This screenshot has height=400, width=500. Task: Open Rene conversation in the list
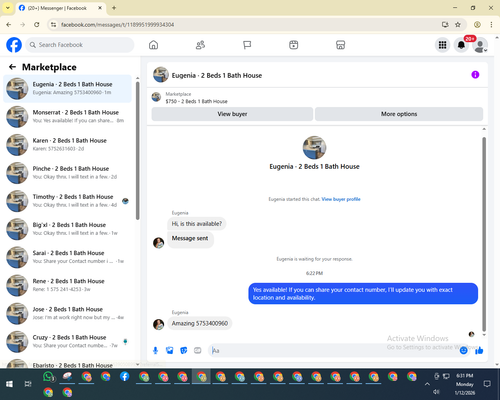(67, 285)
